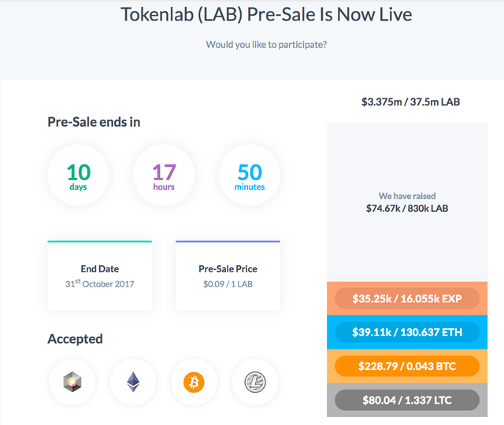Click the Pre-Sale Price card

click(x=228, y=275)
